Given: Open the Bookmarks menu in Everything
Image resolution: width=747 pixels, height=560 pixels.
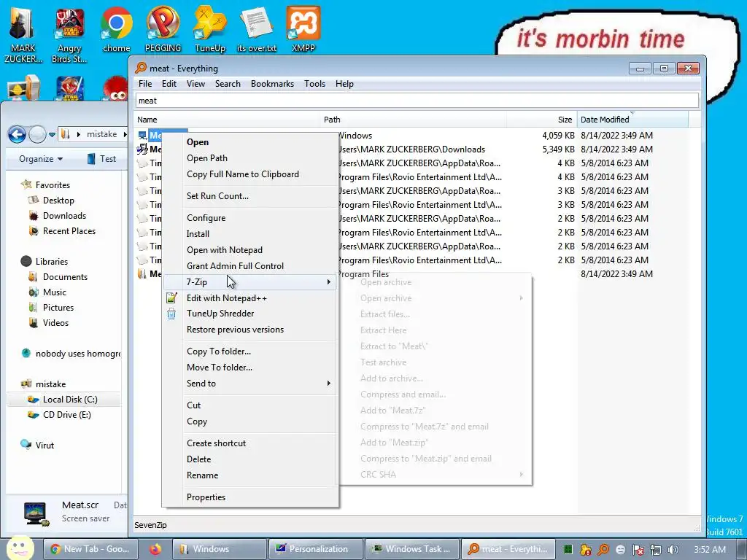Looking at the screenshot, I should click(272, 84).
